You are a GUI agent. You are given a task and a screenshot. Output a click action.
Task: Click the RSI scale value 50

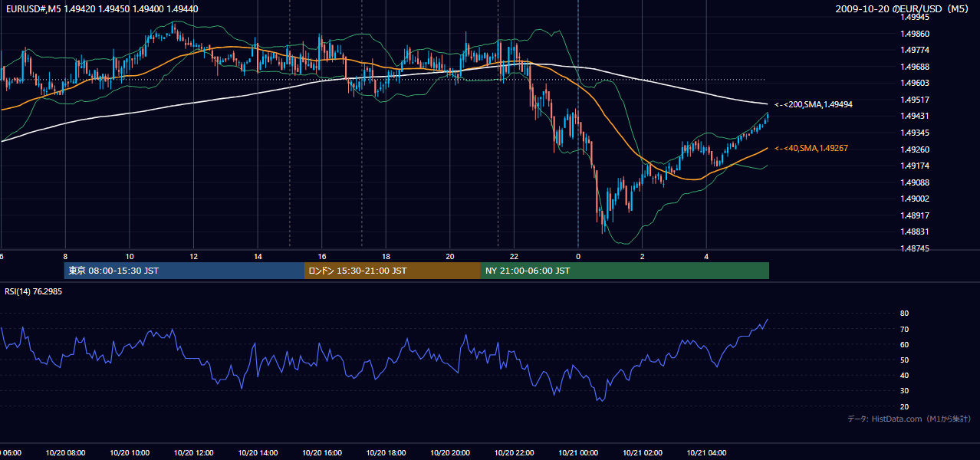[x=905, y=360]
